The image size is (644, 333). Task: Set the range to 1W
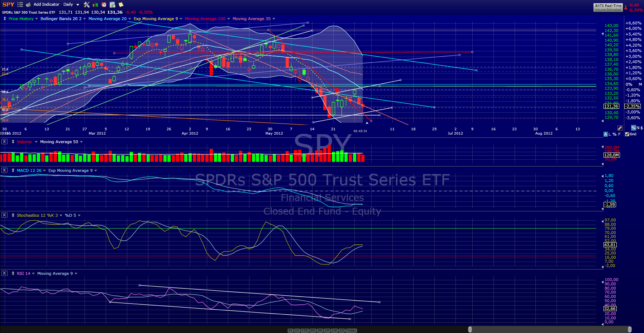tap(334, 330)
